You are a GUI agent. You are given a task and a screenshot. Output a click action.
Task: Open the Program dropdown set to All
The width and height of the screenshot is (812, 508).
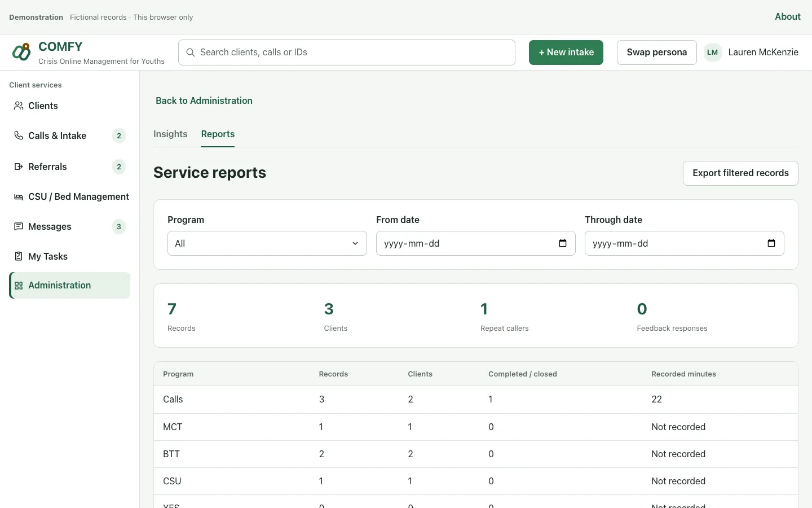[267, 243]
